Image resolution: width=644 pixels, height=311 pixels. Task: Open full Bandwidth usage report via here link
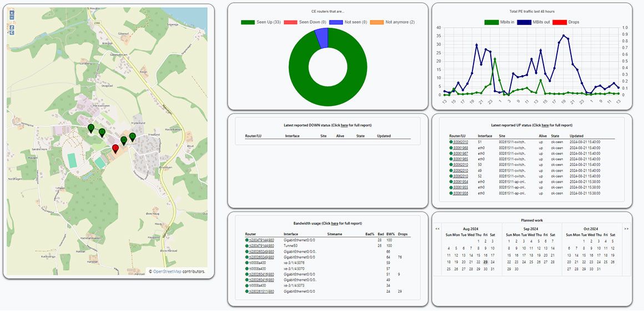334,223
